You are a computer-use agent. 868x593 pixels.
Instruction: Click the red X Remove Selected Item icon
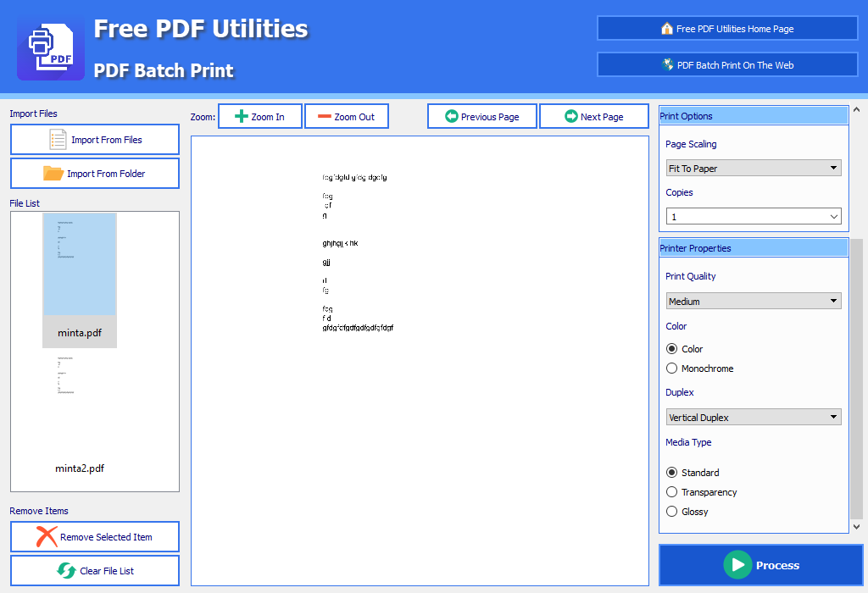click(46, 537)
